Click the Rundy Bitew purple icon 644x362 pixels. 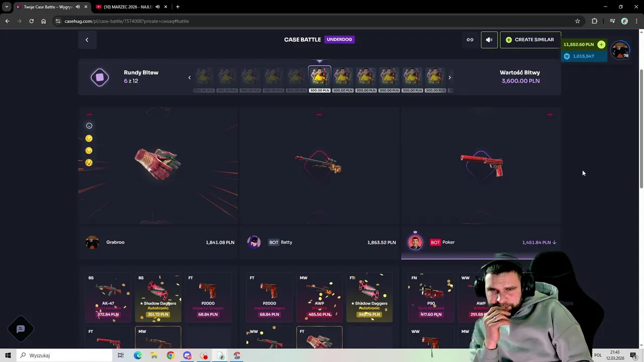point(100,77)
